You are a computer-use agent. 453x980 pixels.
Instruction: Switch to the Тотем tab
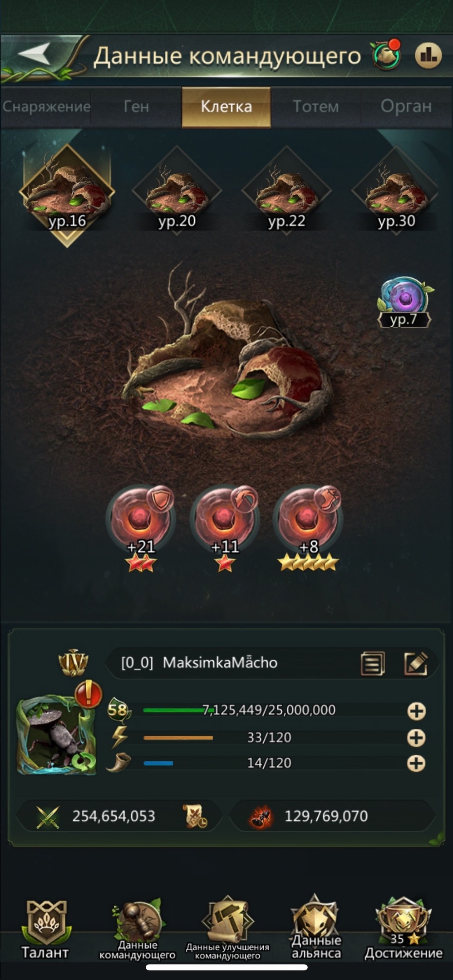(x=315, y=107)
